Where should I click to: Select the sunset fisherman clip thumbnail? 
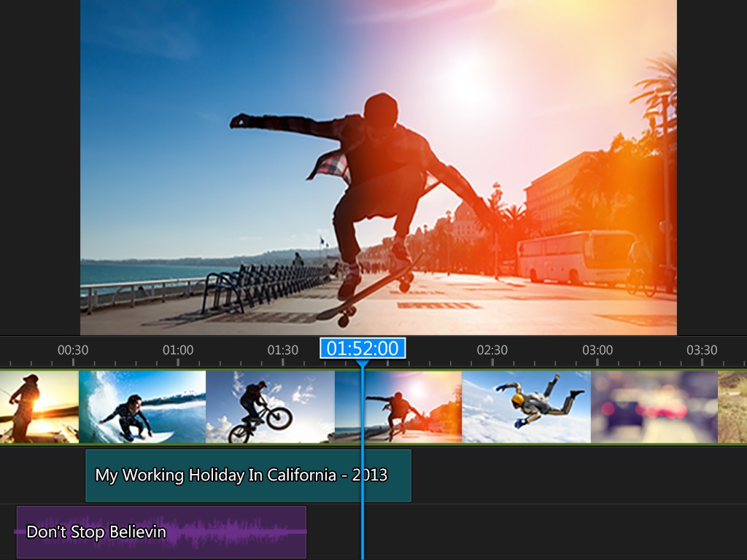[x=39, y=407]
